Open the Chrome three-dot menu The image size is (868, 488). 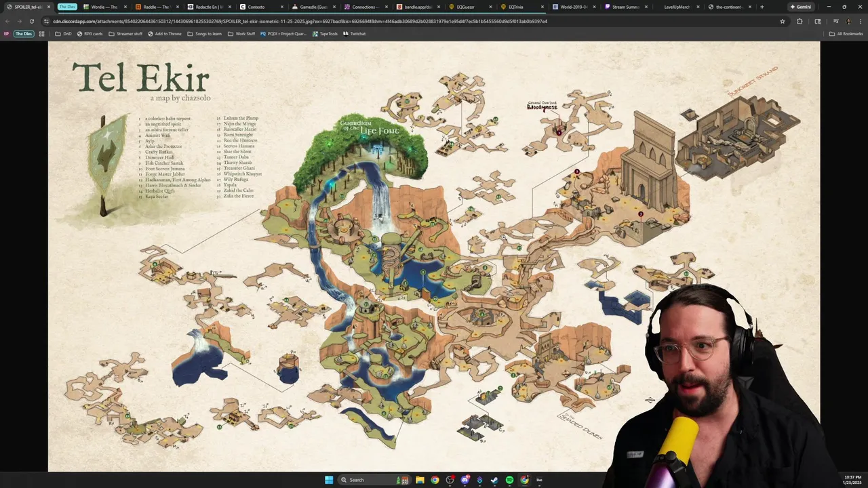point(860,21)
